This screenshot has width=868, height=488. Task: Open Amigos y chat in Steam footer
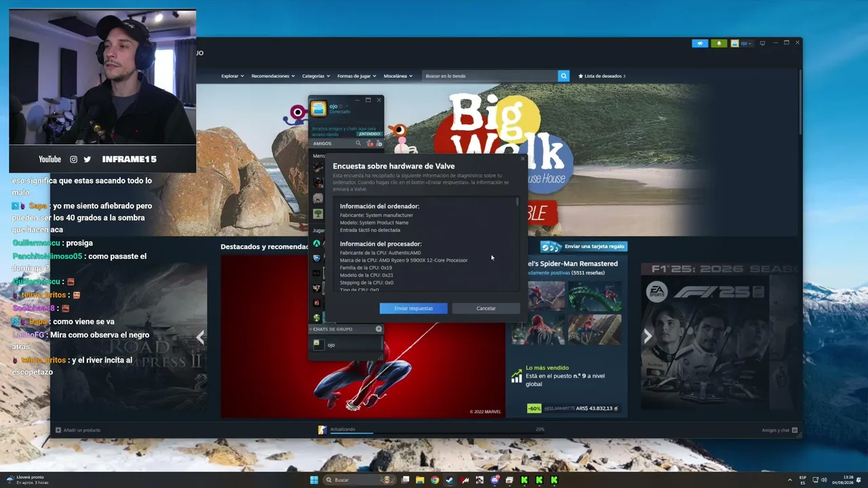(779, 430)
